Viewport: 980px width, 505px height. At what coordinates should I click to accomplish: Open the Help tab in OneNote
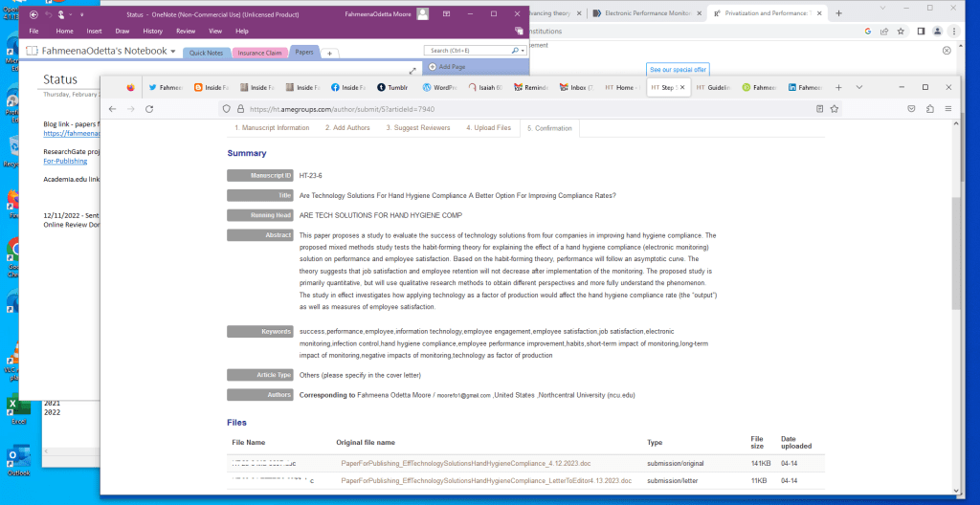point(242,31)
